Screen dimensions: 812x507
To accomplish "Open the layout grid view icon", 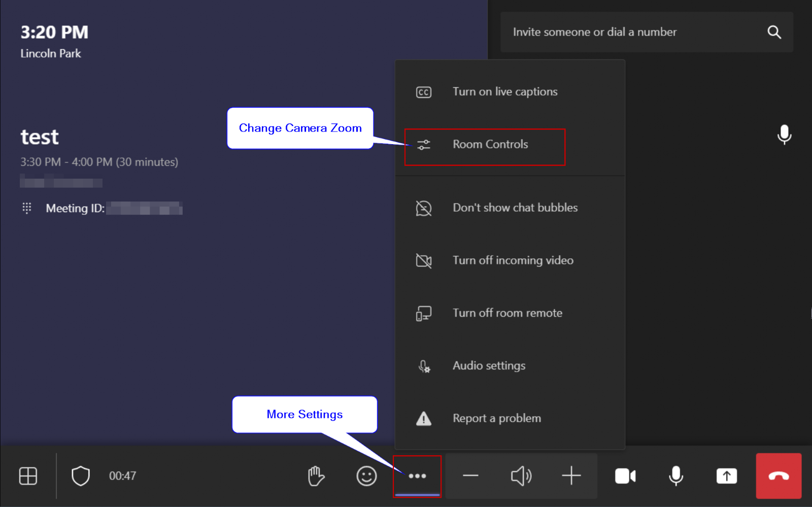I will pos(28,476).
